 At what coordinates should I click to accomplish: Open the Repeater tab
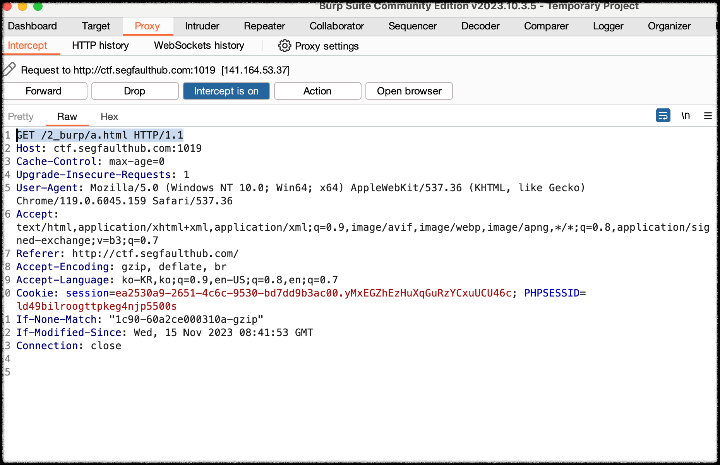click(x=264, y=26)
